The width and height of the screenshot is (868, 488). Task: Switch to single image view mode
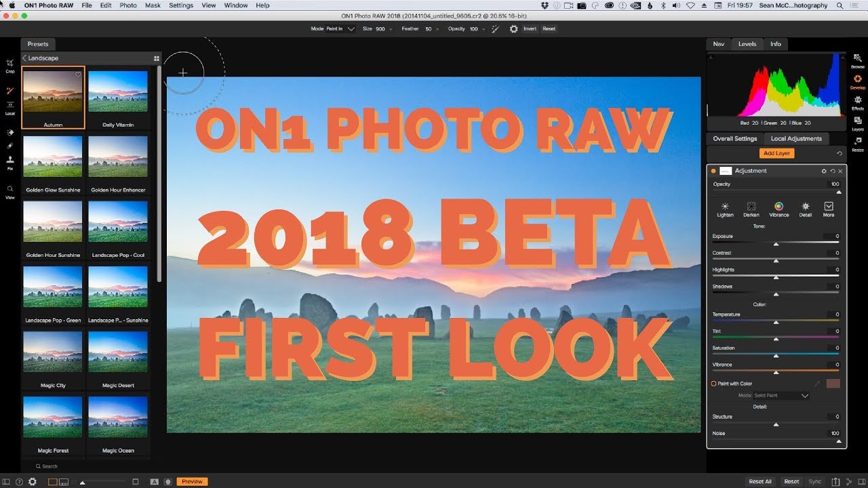52,482
